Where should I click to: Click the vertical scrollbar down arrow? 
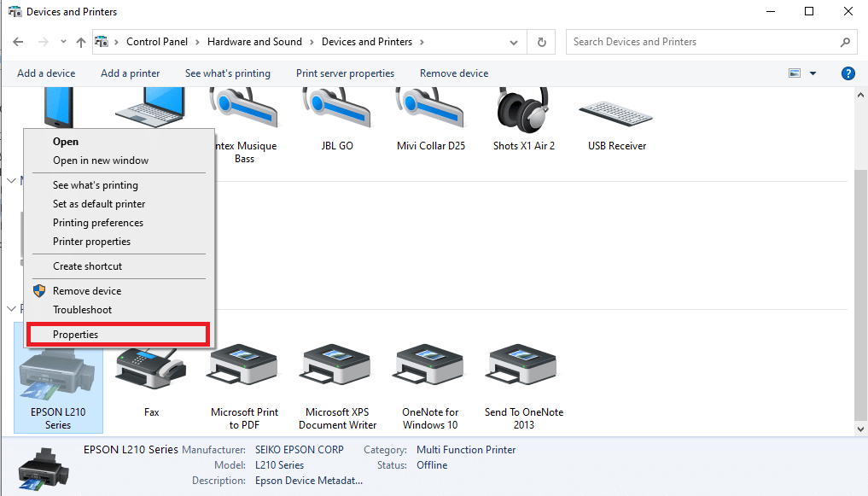860,429
